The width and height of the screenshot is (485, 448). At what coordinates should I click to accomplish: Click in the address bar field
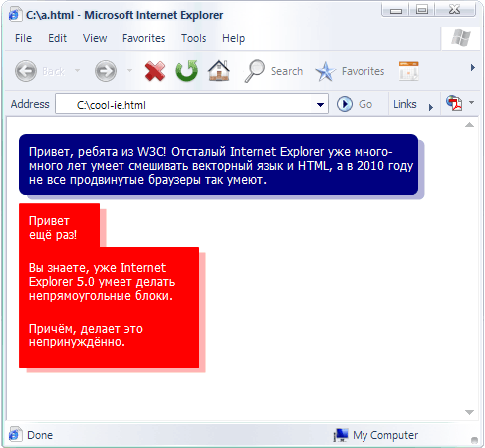click(x=191, y=104)
